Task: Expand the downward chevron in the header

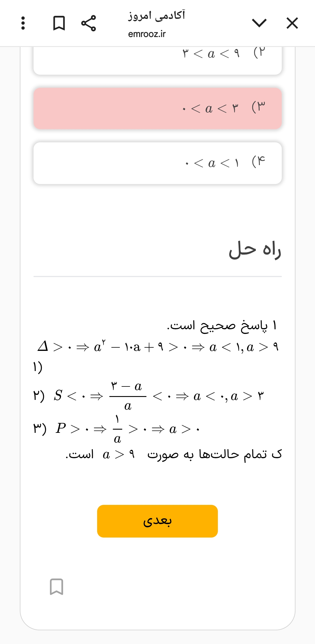Action: pos(259,23)
